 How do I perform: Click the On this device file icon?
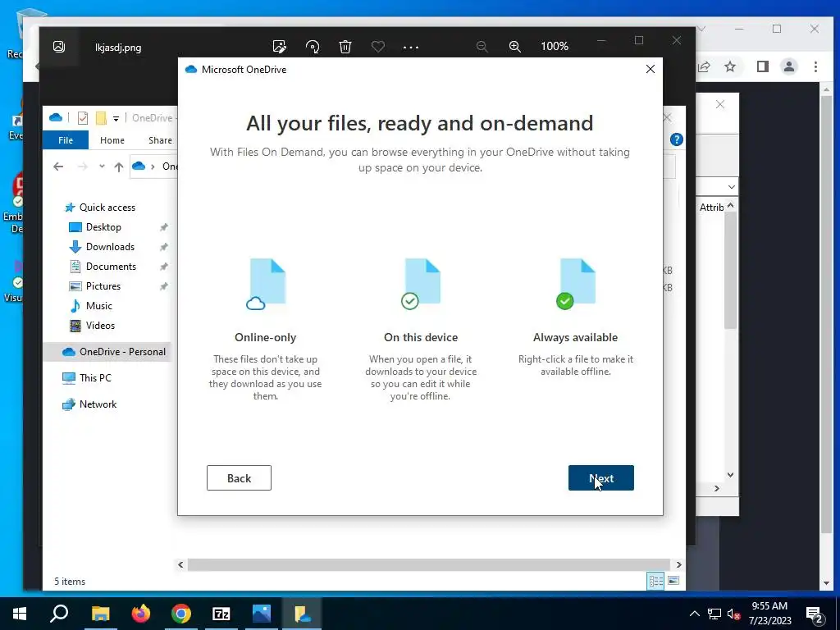coord(421,284)
